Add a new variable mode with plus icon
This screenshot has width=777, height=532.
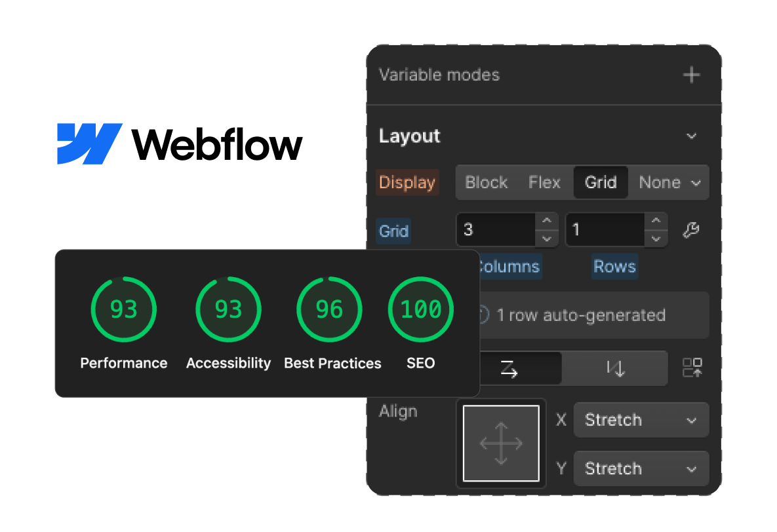(x=691, y=75)
